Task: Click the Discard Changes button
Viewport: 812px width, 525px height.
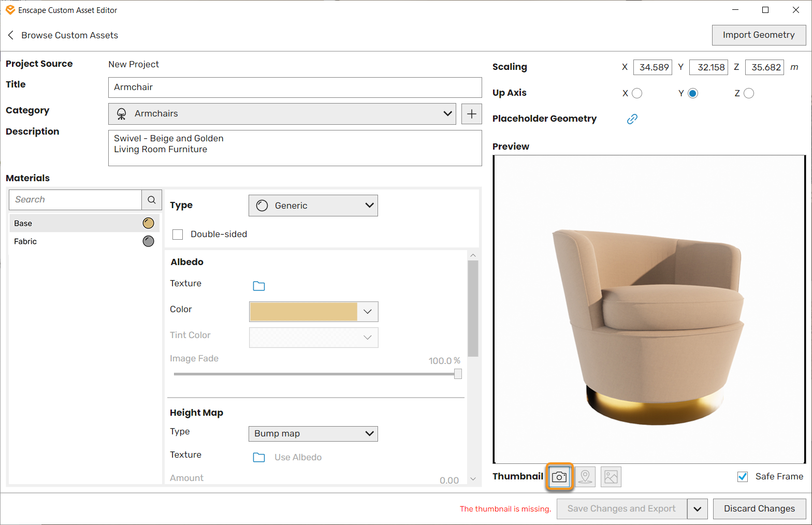Action: pos(759,509)
